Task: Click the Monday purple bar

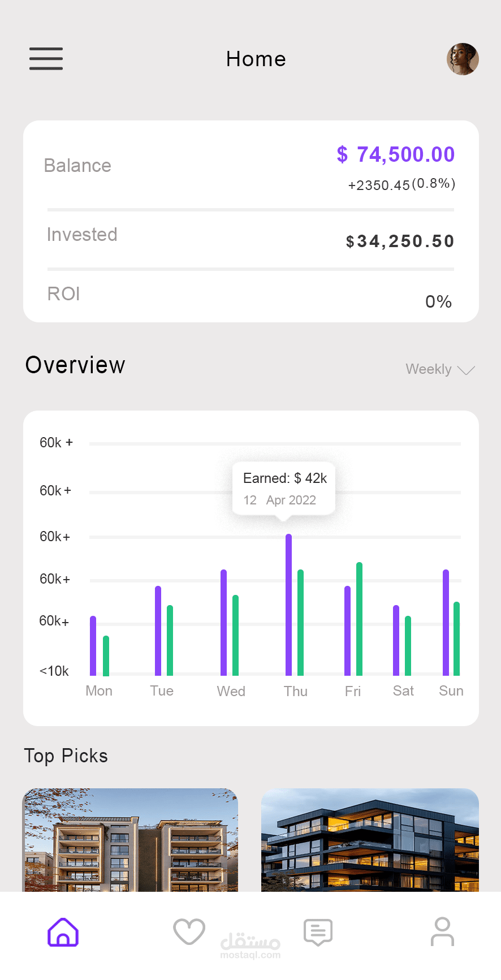Action: [x=93, y=646]
